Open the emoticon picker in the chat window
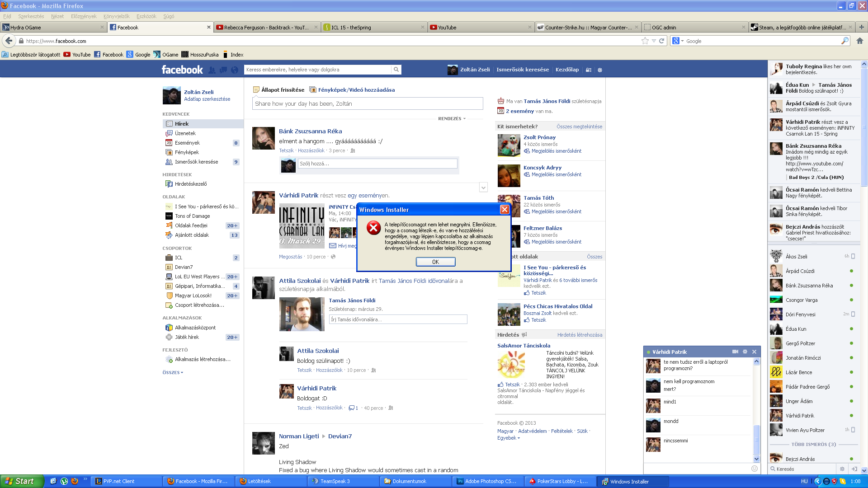Screen dimensions: 868x488 coord(754,469)
